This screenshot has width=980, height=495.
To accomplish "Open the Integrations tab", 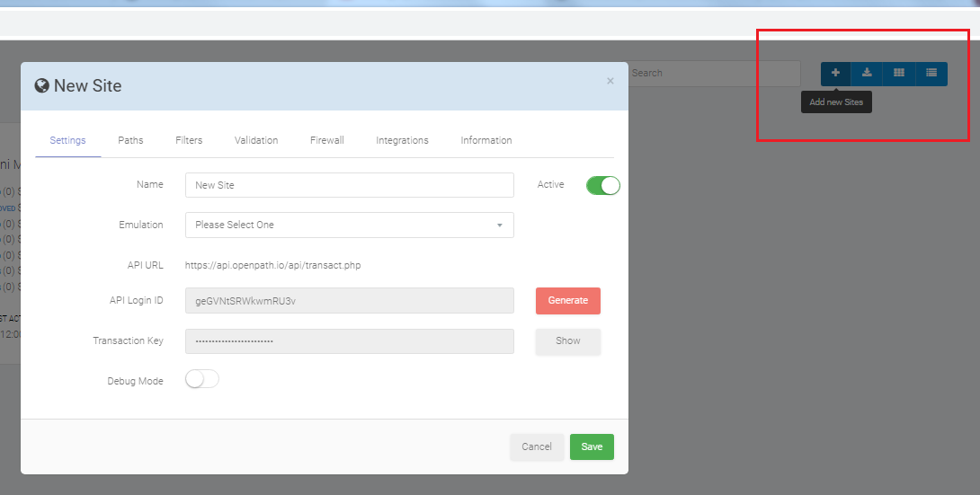I will pyautogui.click(x=403, y=140).
